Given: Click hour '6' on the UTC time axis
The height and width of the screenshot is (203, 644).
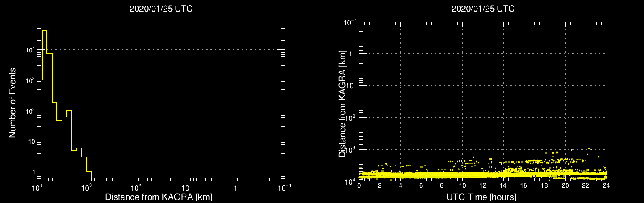Looking at the screenshot, I should pyautogui.click(x=421, y=186).
